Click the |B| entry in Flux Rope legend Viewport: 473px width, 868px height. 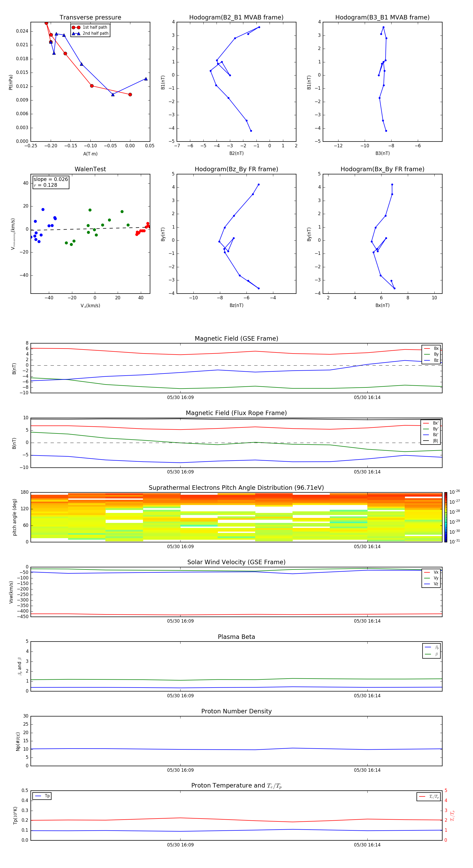tap(431, 441)
